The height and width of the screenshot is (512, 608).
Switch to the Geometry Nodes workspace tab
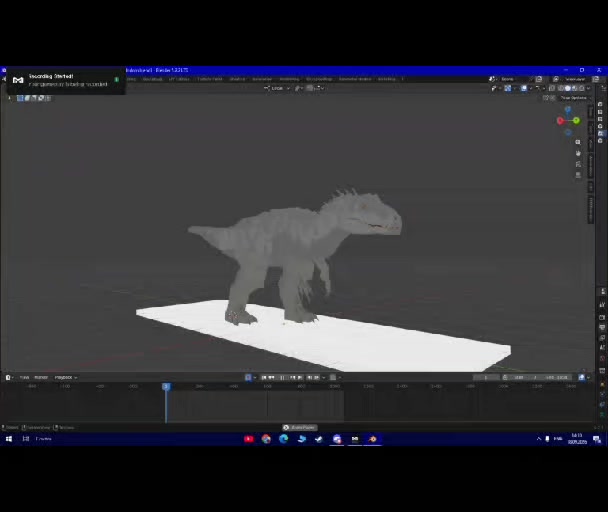pos(355,79)
